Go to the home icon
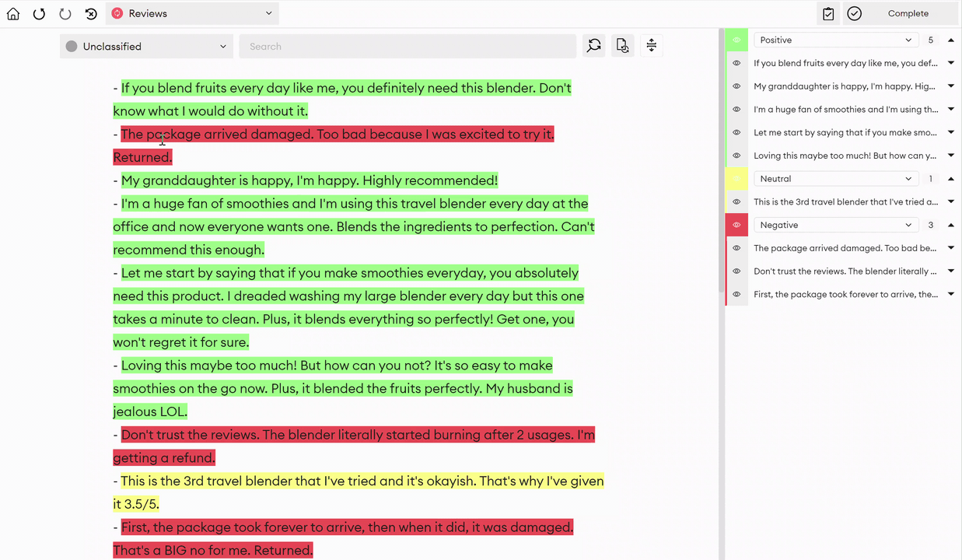This screenshot has width=962, height=560. pos(13,13)
